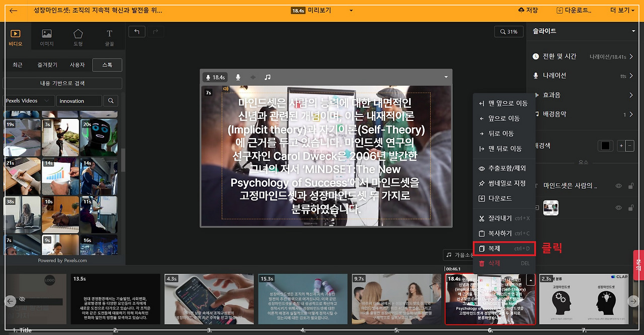Viewport: 644px width, 335px height.
Task: Select slide 2 with 13.5s duration
Action: click(x=116, y=299)
